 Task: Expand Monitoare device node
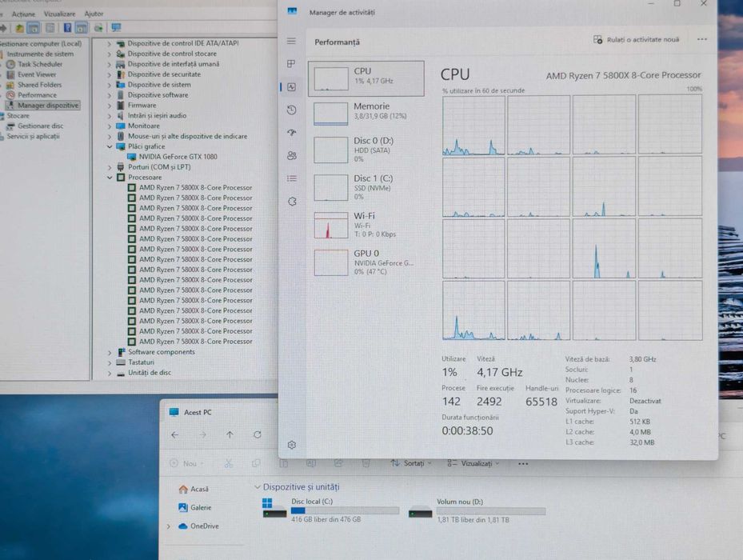pyautogui.click(x=110, y=126)
